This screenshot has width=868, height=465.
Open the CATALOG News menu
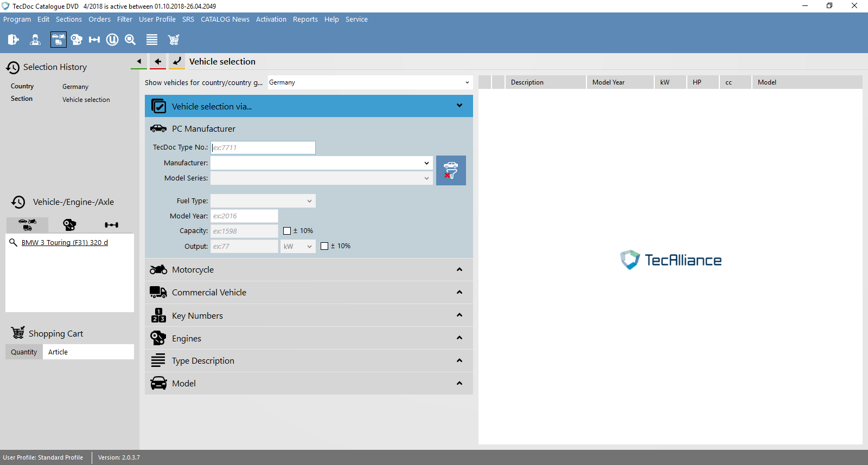(225, 19)
